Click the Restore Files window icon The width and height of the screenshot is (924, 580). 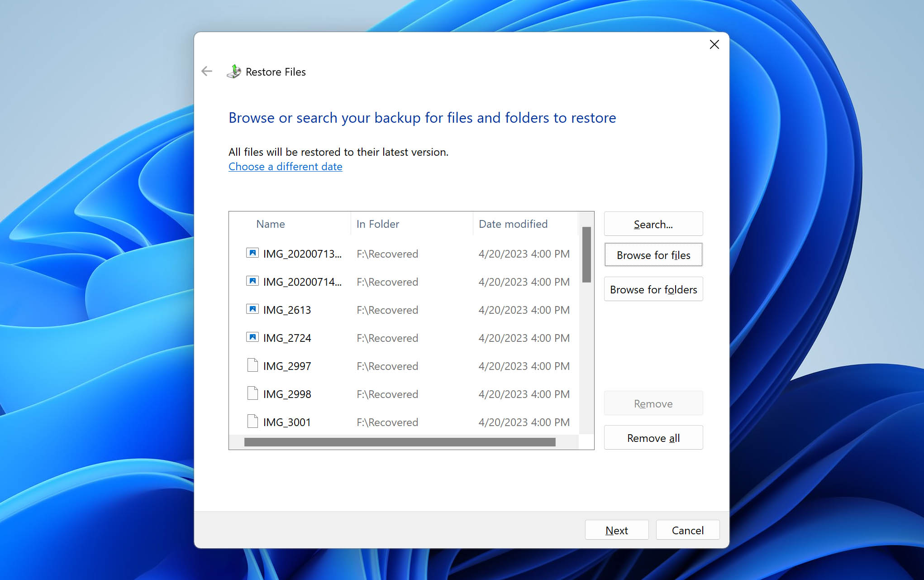pos(236,72)
